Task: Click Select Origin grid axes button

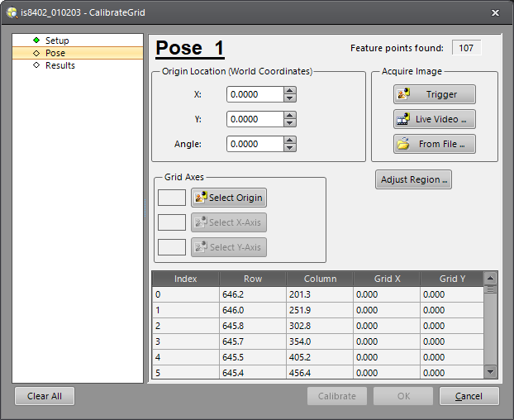Action: [229, 198]
